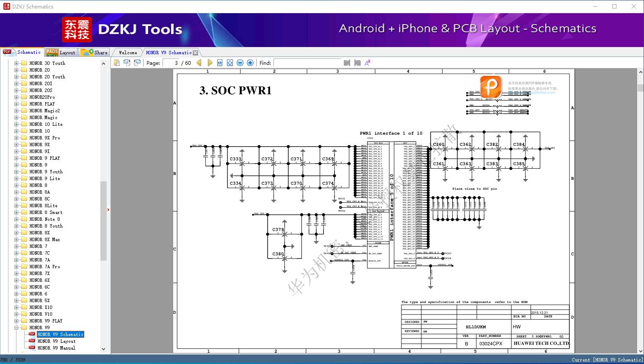Click the HONOR V9 Manual PDF icon
This screenshot has width=644, height=364.
(x=32, y=348)
